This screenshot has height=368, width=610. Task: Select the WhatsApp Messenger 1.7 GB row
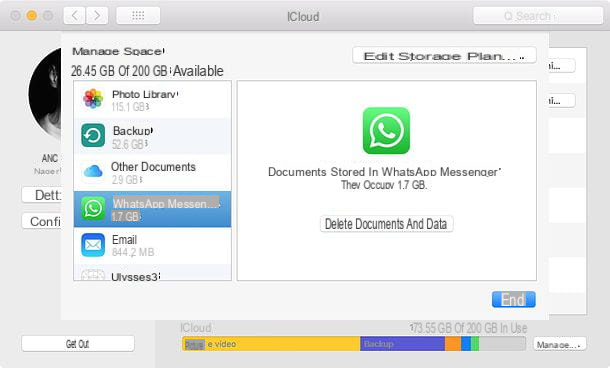[152, 209]
